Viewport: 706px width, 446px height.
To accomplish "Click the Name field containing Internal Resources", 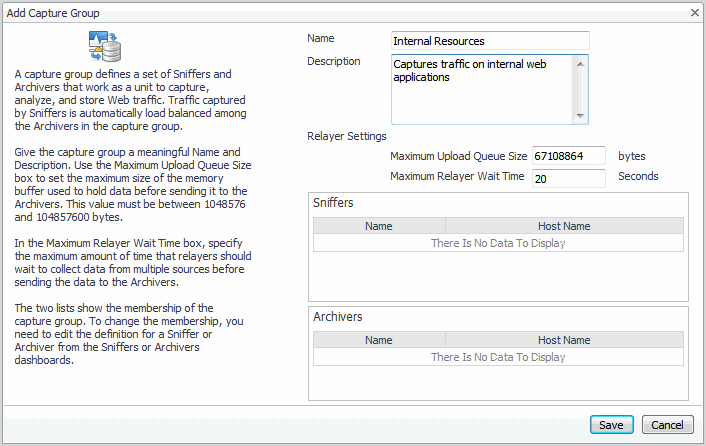I will (490, 41).
